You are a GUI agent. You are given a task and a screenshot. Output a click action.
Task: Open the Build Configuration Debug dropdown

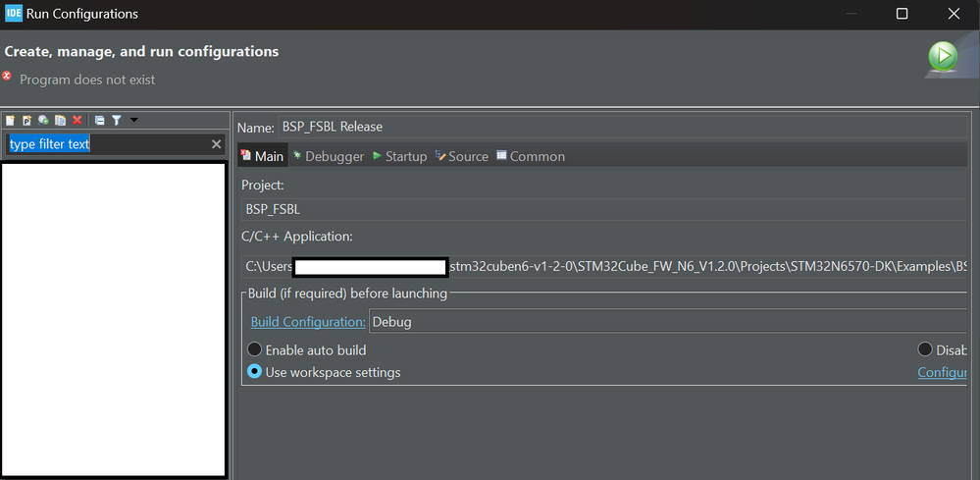tap(667, 321)
